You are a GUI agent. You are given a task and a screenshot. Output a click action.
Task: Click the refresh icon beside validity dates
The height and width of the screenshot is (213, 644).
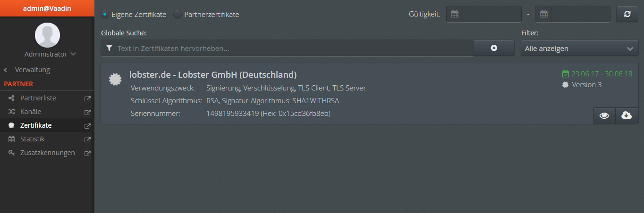click(627, 14)
